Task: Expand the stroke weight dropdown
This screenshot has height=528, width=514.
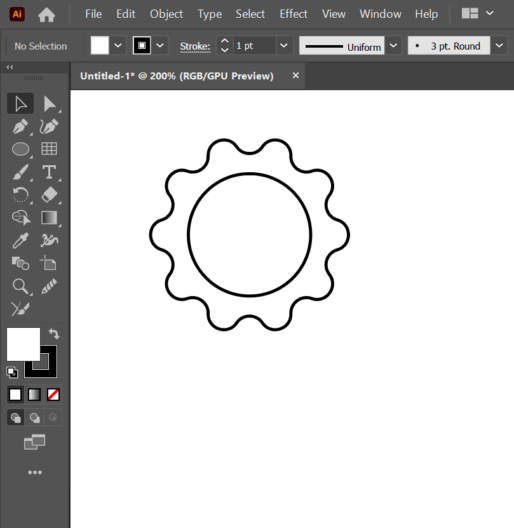Action: point(284,45)
